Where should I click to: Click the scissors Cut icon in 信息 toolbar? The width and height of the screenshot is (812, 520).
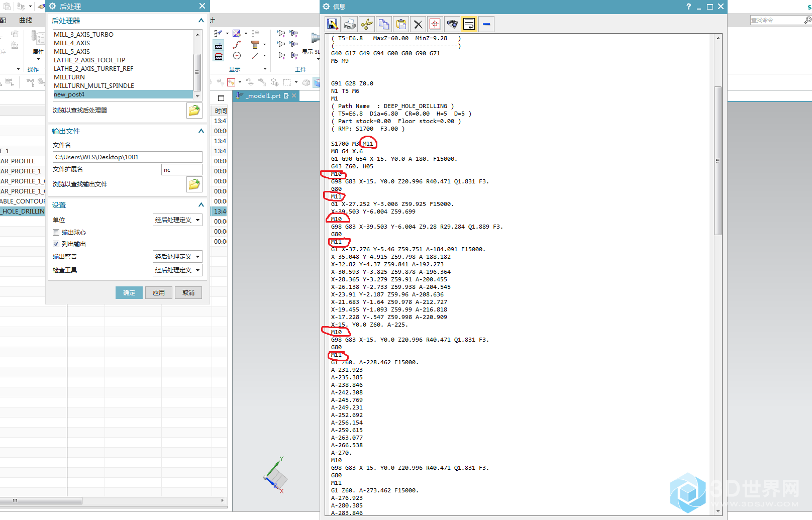click(367, 24)
